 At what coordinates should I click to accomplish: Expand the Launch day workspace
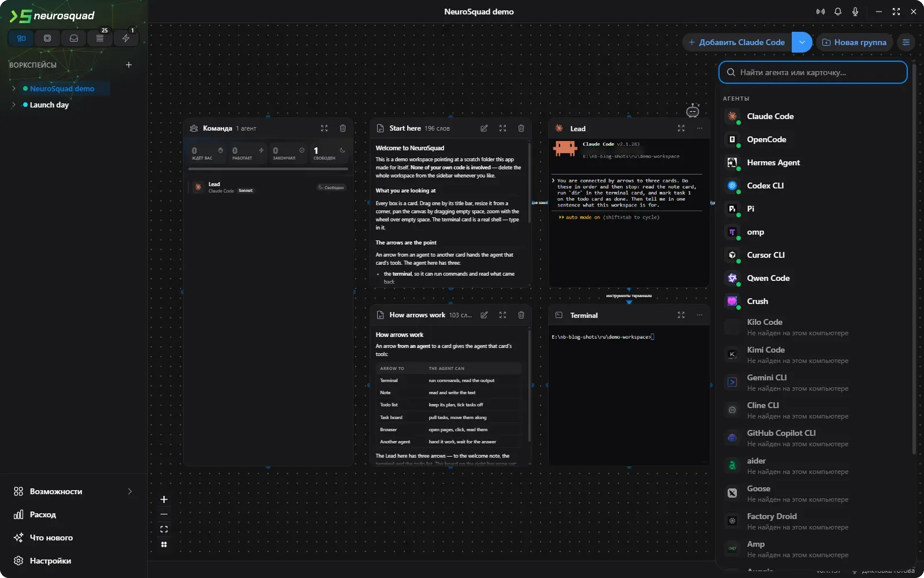coord(14,105)
